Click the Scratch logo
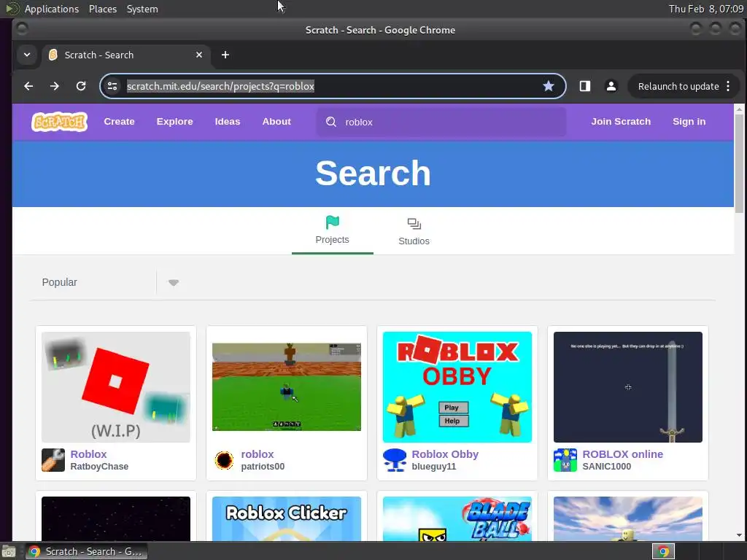 tap(60, 122)
